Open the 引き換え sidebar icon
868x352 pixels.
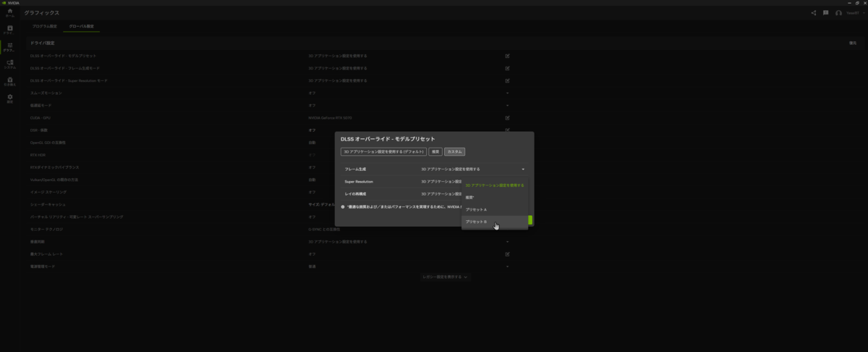[9, 81]
